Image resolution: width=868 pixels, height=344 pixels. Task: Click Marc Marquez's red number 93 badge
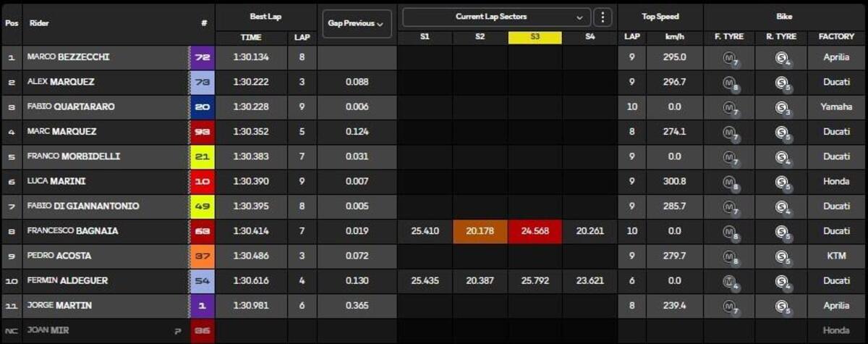pos(202,133)
